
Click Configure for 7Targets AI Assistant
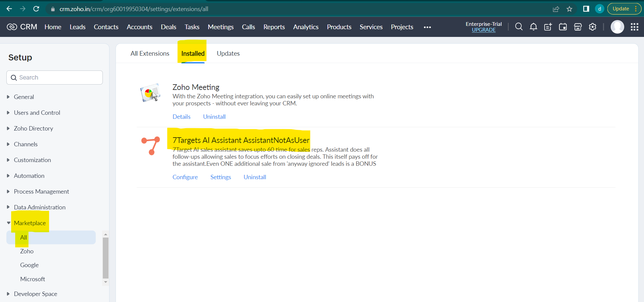point(185,177)
